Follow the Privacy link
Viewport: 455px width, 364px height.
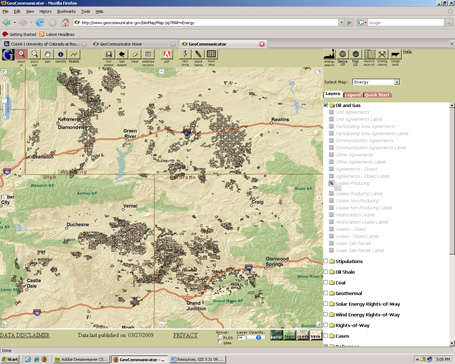pyautogui.click(x=185, y=335)
